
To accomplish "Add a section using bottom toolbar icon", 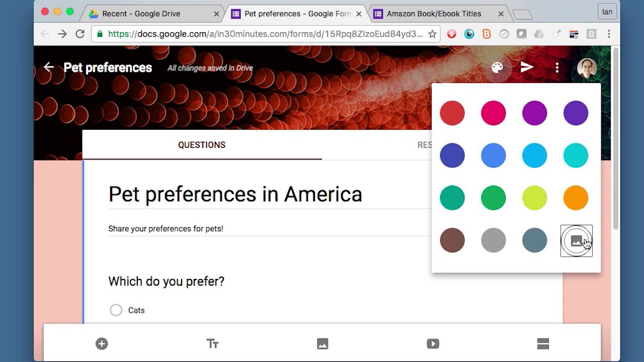I will tap(543, 343).
